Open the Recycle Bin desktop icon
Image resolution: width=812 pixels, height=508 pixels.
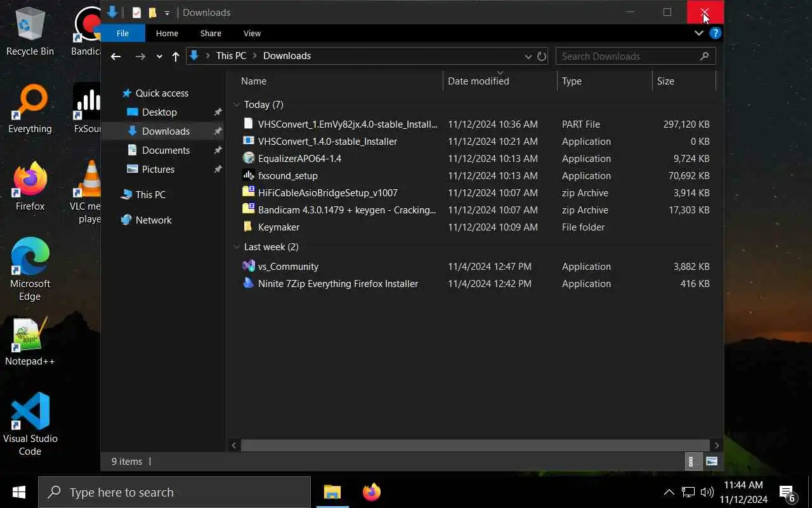[x=30, y=31]
